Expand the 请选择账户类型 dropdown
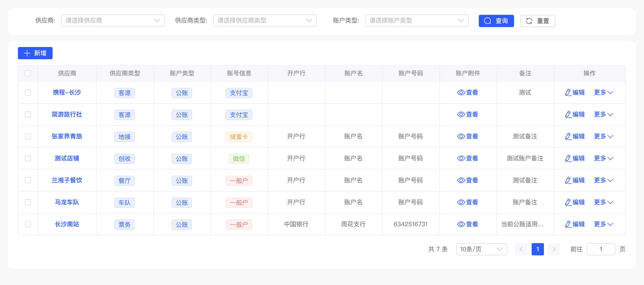Viewport: 644px width, 285px height. pyautogui.click(x=416, y=20)
